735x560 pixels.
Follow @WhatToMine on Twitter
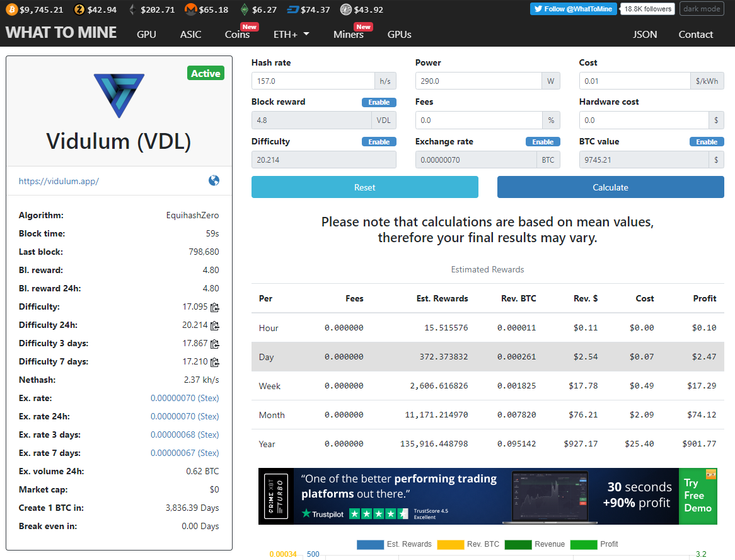point(573,9)
